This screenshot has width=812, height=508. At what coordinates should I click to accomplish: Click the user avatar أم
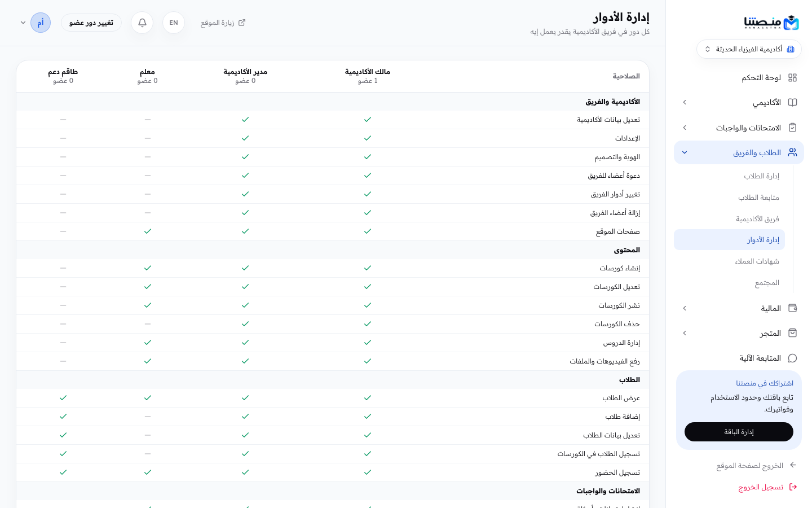[x=41, y=23]
